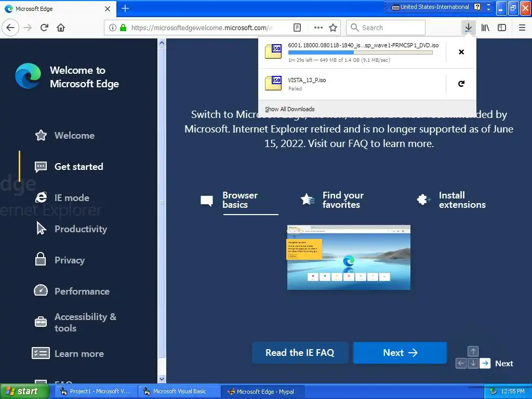Click the green padlock security icon
This screenshot has width=532, height=399.
pyautogui.click(x=123, y=28)
